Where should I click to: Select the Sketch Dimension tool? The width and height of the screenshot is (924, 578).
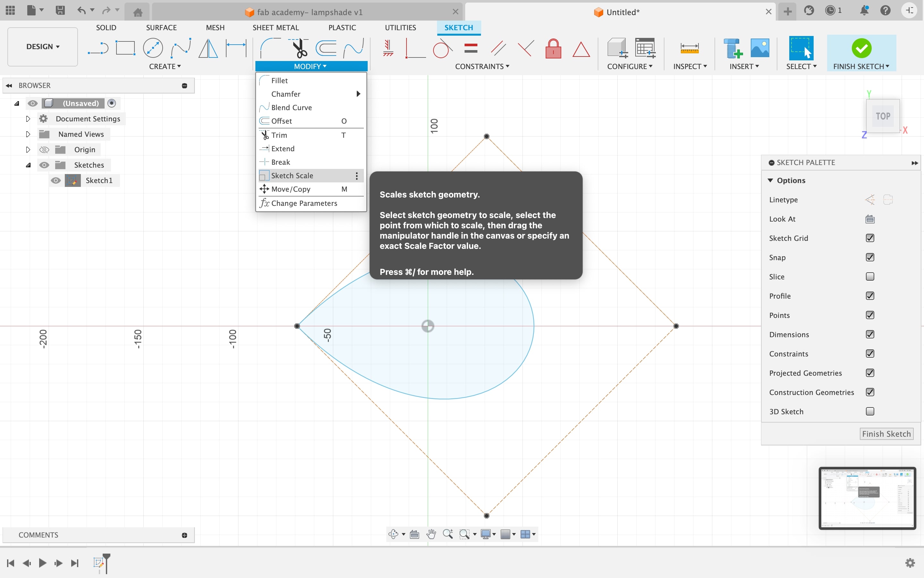(x=236, y=48)
